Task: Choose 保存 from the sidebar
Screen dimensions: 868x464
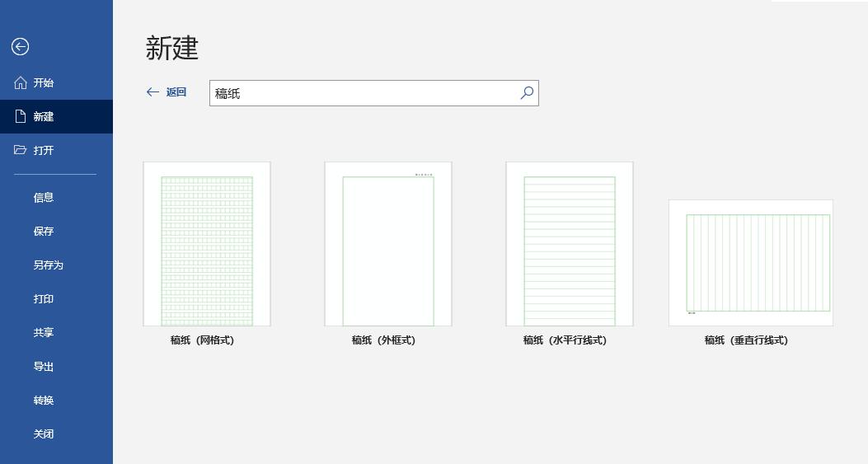Action: coord(56,231)
